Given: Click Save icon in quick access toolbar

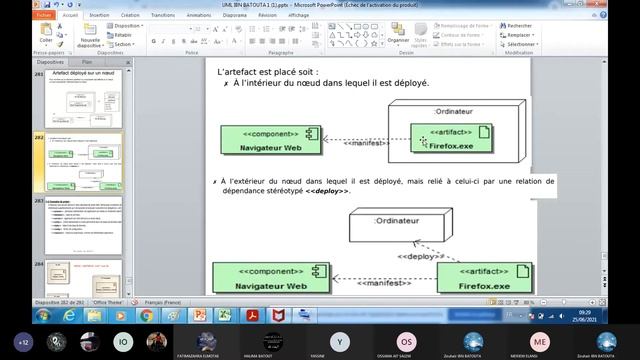Looking at the screenshot, I should pos(47,4).
